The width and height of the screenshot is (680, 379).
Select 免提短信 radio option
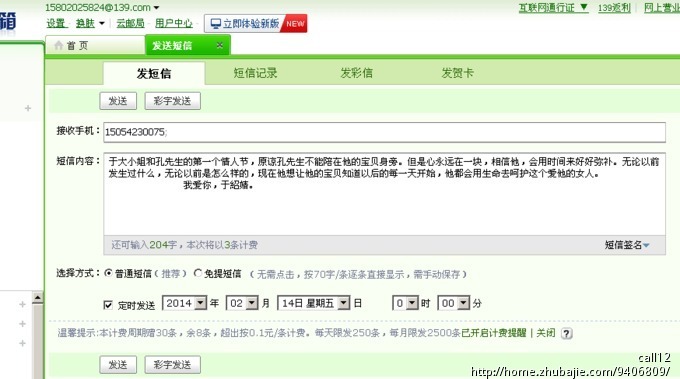pyautogui.click(x=198, y=273)
